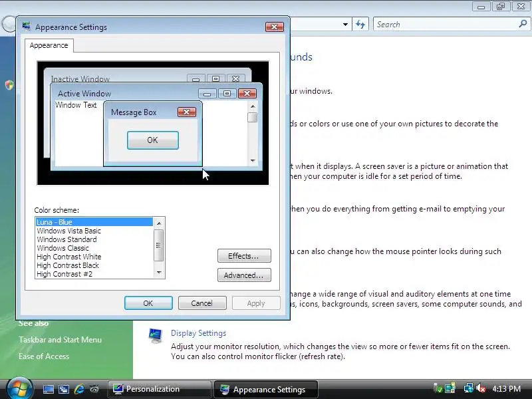532x399 pixels.
Task: Open the Advanced appearance dialog
Action: (x=244, y=275)
